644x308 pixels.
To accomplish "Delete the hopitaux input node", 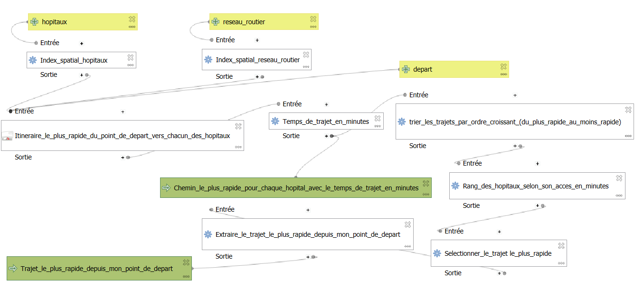I will click(x=132, y=19).
